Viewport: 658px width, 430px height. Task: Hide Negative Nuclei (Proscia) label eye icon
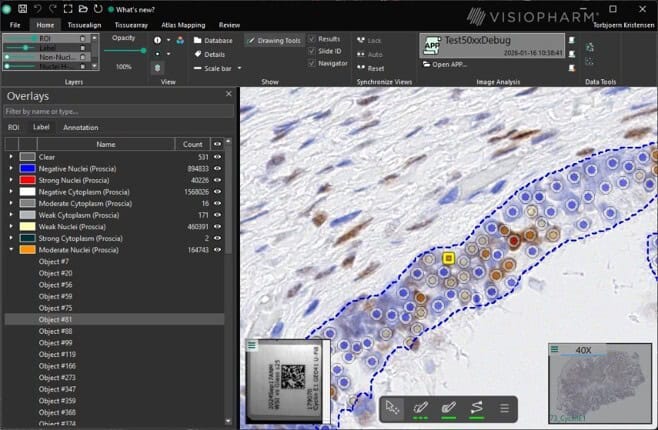click(x=217, y=169)
